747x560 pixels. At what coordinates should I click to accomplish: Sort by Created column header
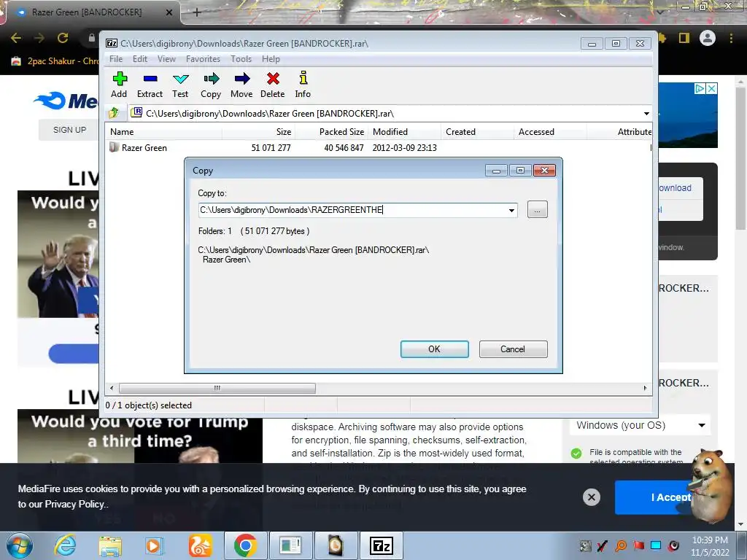478,132
